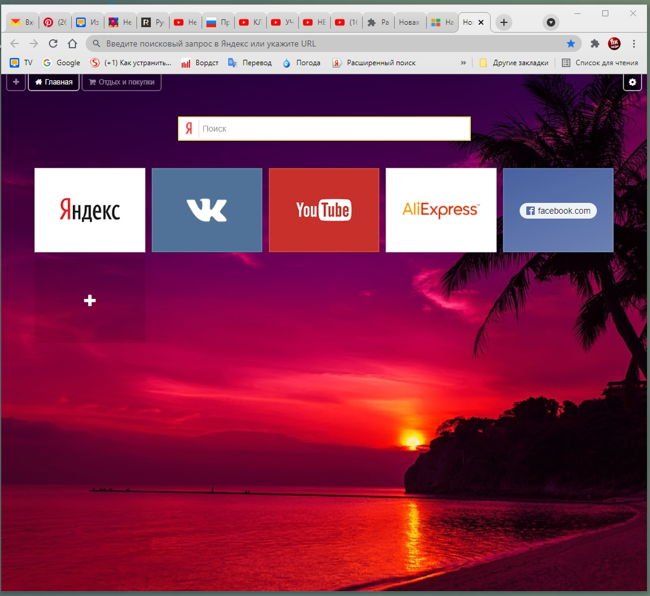Open the Яндекс tile
The image size is (650, 596).
(x=90, y=210)
